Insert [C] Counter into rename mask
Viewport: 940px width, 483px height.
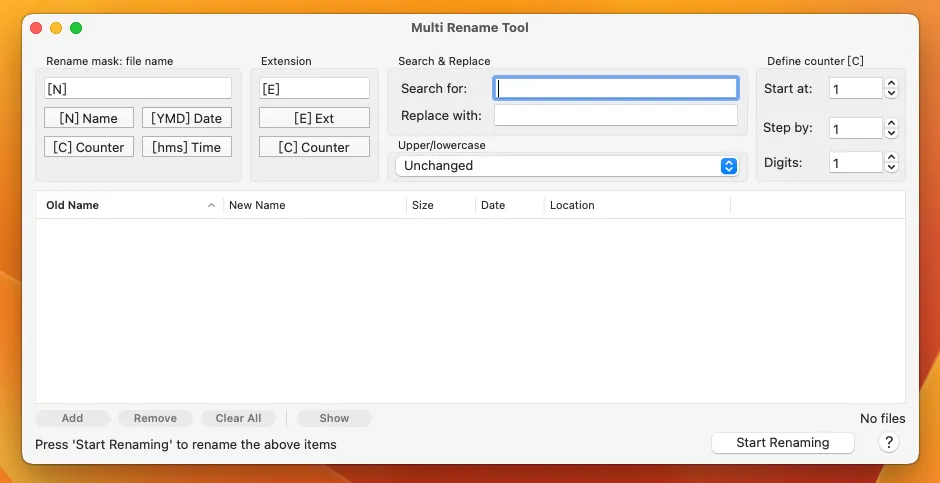(89, 147)
